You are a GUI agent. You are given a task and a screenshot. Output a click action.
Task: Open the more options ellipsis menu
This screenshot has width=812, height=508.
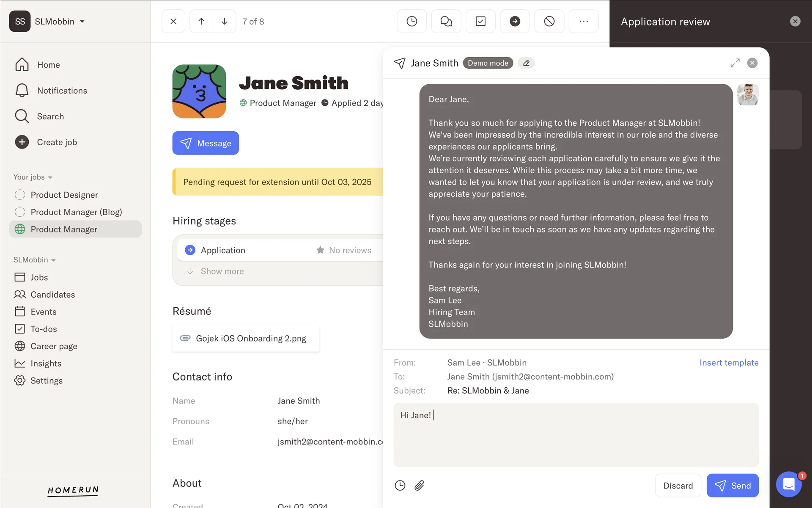pyautogui.click(x=583, y=21)
